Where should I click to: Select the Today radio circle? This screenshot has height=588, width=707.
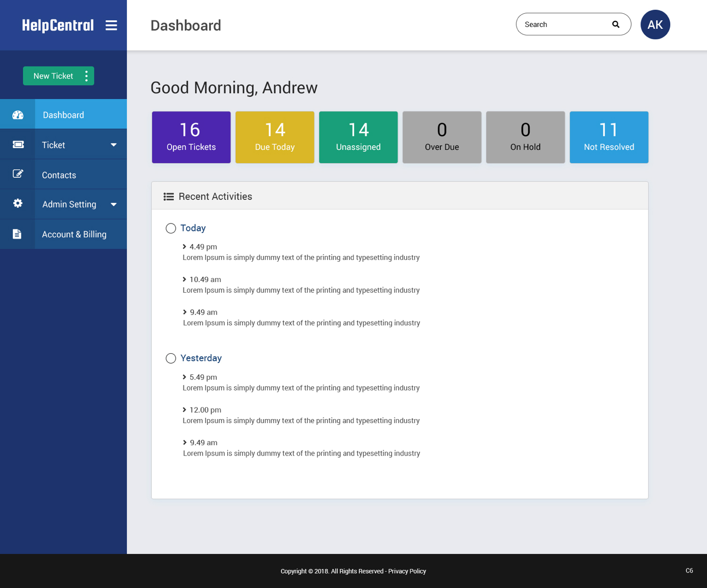click(171, 229)
